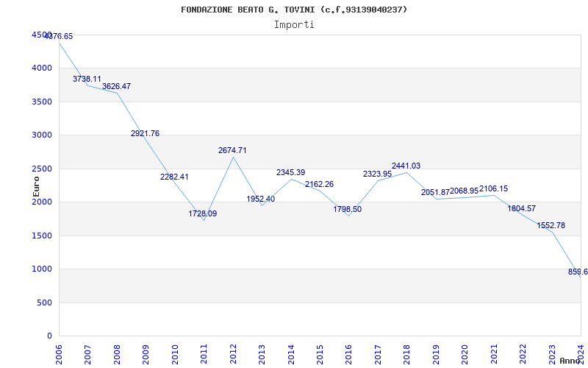The image size is (588, 368).
Task: Click the value 1952.40
Action: pos(261,199)
